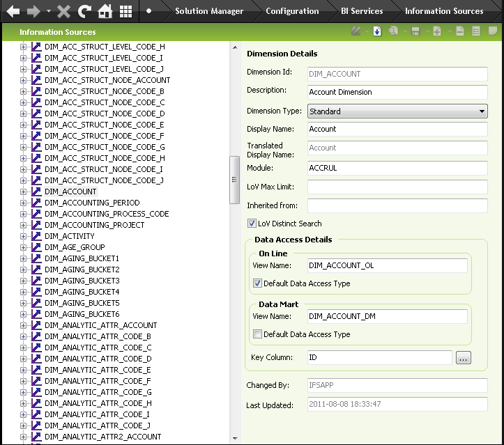
Task: Go to Home using the house icon
Action: [105, 11]
